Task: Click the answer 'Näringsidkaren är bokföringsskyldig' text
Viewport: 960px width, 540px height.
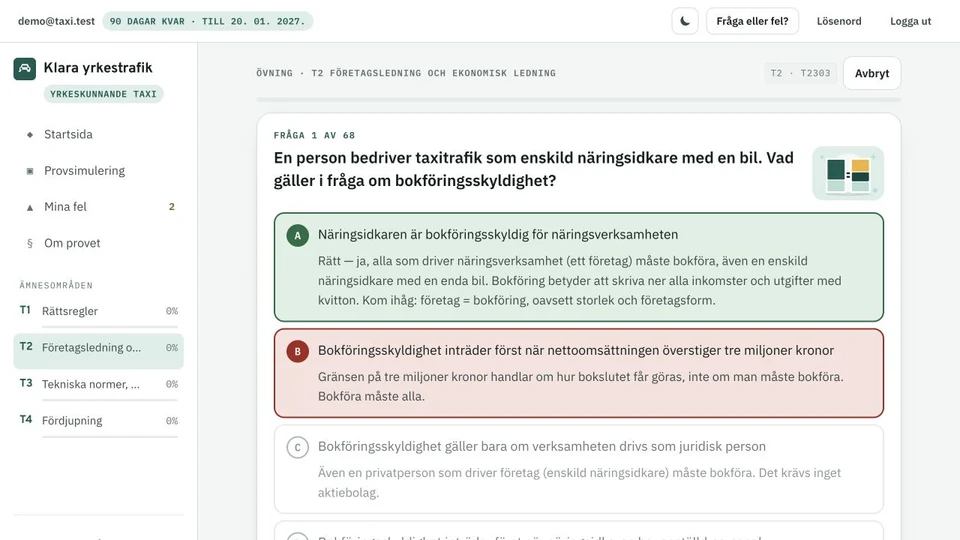Action: (498, 235)
